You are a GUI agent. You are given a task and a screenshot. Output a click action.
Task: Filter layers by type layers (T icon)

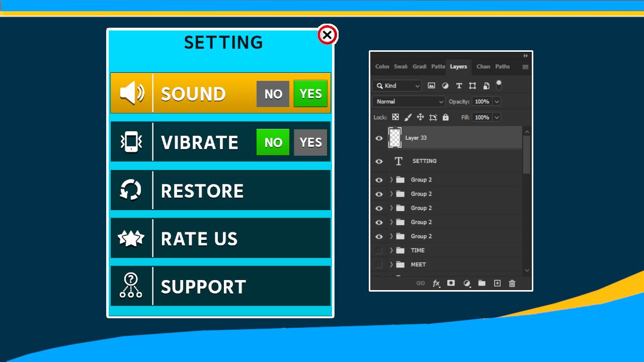coord(459,86)
